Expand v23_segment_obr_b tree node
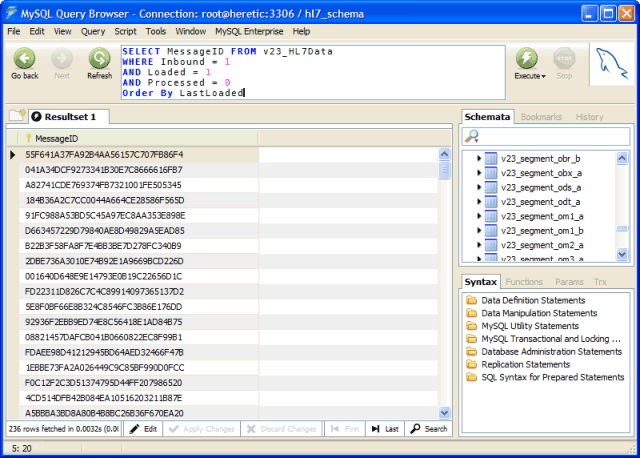640x458 pixels. click(479, 158)
